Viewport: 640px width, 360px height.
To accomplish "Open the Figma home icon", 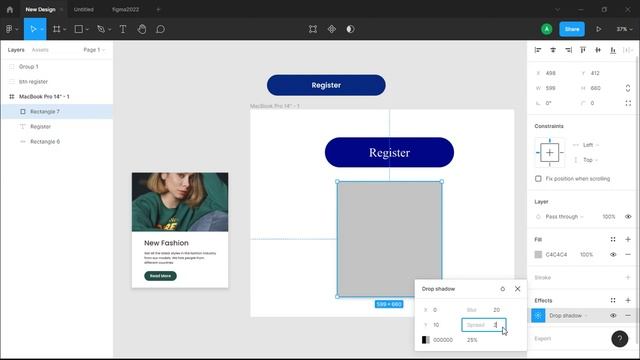I will 10,9.
